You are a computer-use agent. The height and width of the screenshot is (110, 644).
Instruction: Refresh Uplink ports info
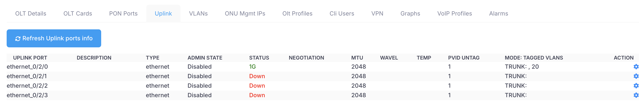(x=57, y=38)
